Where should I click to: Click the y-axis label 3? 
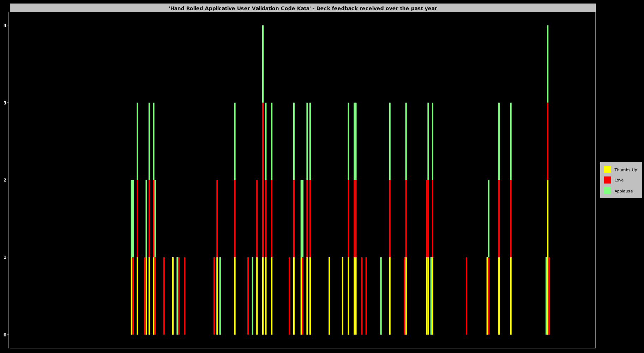click(5, 103)
